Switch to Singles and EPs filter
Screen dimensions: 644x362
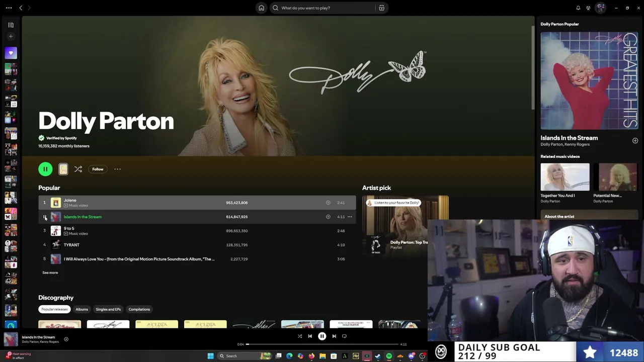click(108, 309)
